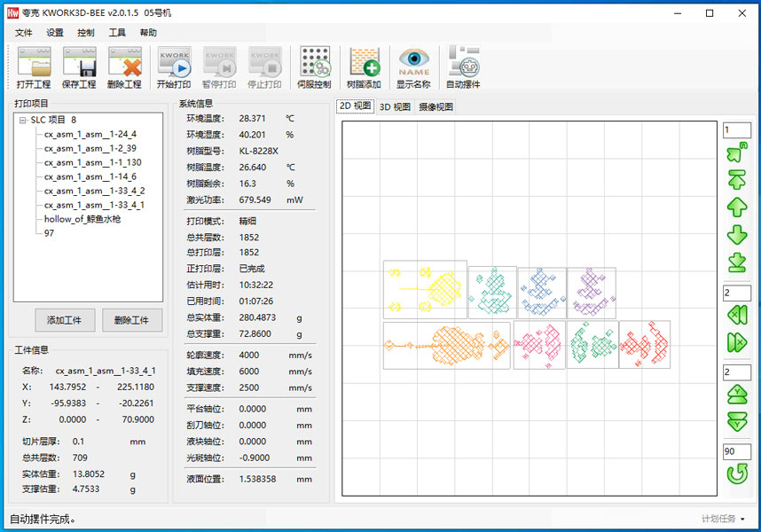Click the green Y-up arrow icon
Viewport: 761px width, 532px height.
point(737,395)
